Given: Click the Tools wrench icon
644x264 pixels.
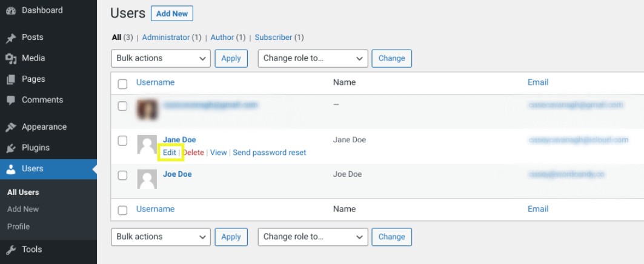Looking at the screenshot, I should (x=11, y=249).
